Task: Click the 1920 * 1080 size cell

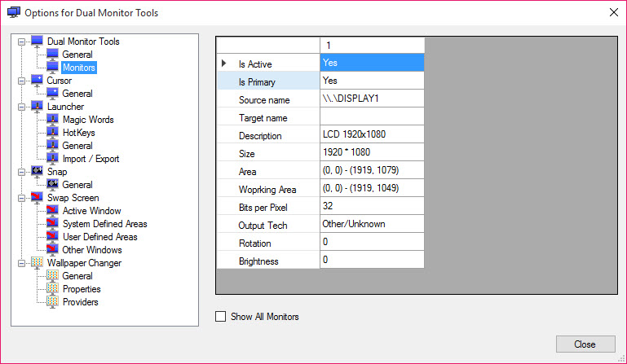Action: 372,152
